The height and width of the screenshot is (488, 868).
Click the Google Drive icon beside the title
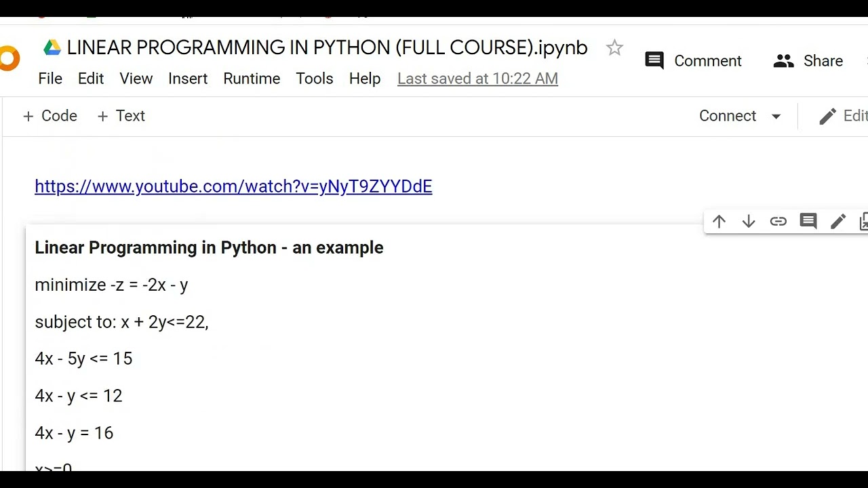pyautogui.click(x=52, y=47)
